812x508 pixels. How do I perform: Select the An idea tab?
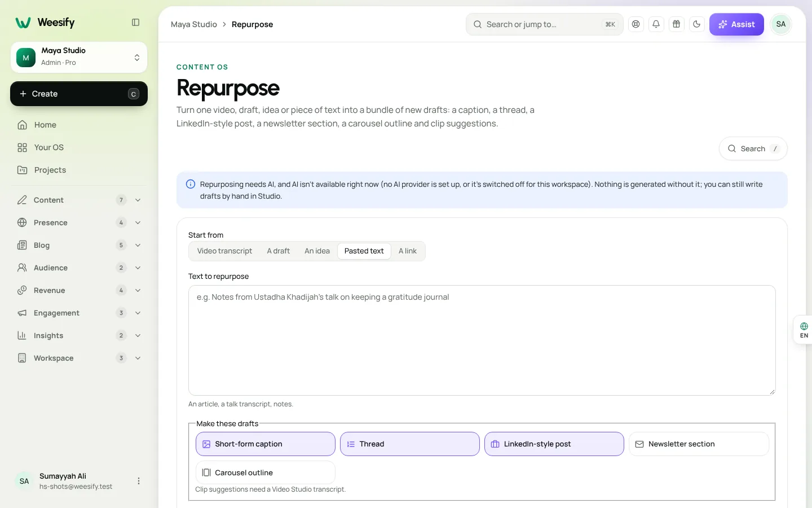[x=317, y=251]
